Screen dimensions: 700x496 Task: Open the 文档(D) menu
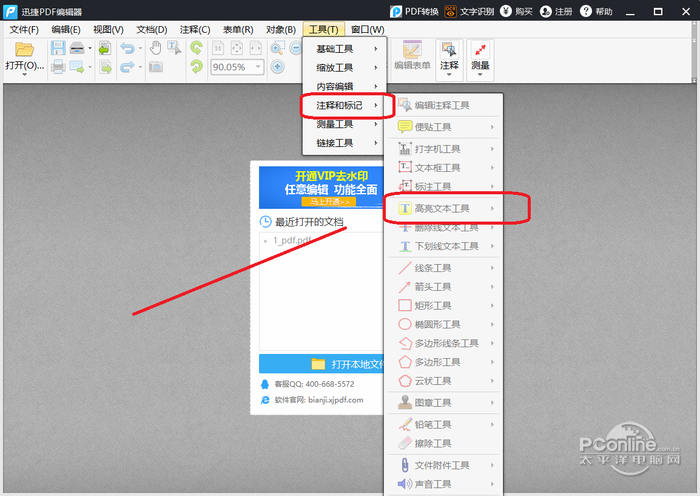pyautogui.click(x=152, y=29)
